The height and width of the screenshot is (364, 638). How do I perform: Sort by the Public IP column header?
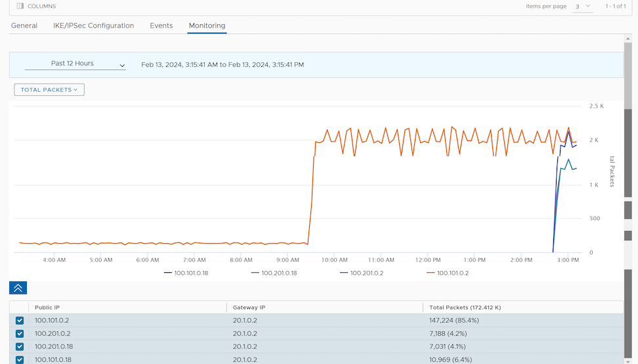pyautogui.click(x=47, y=308)
